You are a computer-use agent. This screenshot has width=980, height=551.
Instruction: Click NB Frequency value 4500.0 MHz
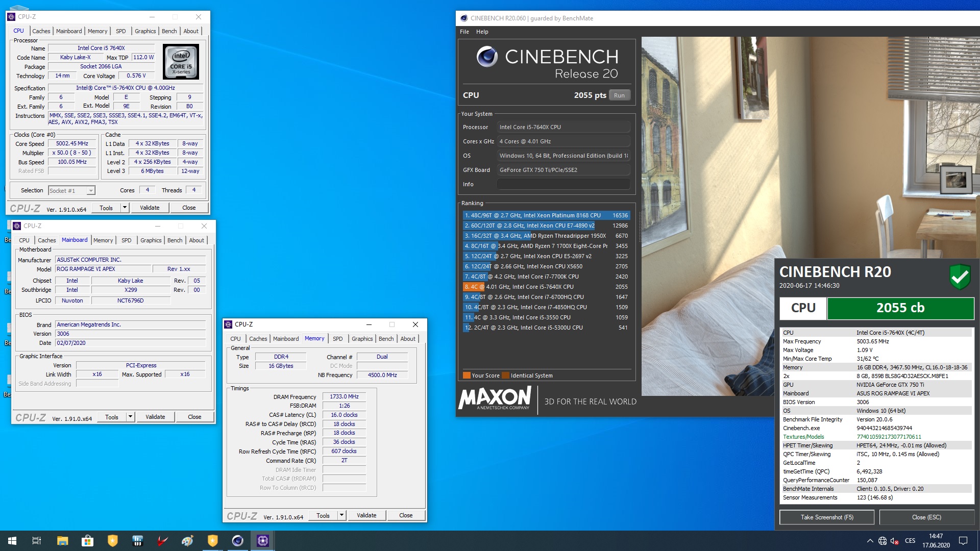point(382,375)
